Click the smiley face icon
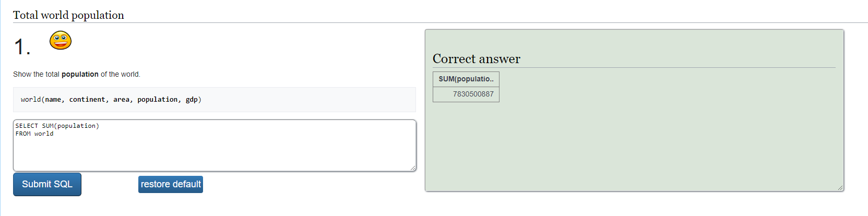This screenshot has width=868, height=216. [61, 40]
